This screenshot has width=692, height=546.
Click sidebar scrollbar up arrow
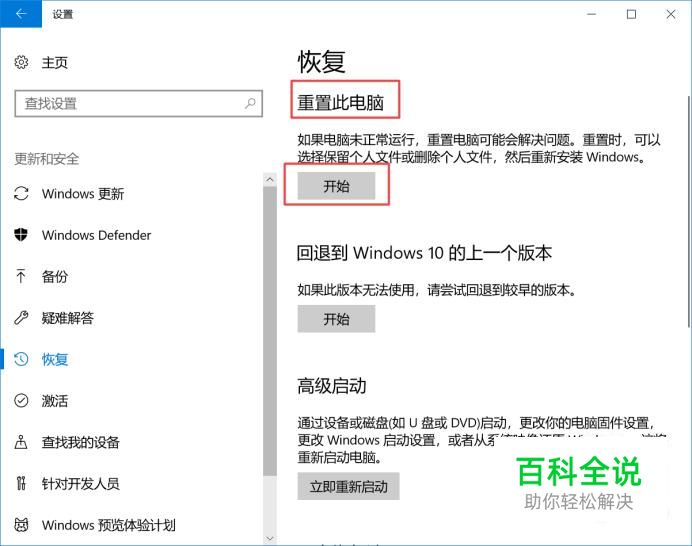pyautogui.click(x=270, y=179)
